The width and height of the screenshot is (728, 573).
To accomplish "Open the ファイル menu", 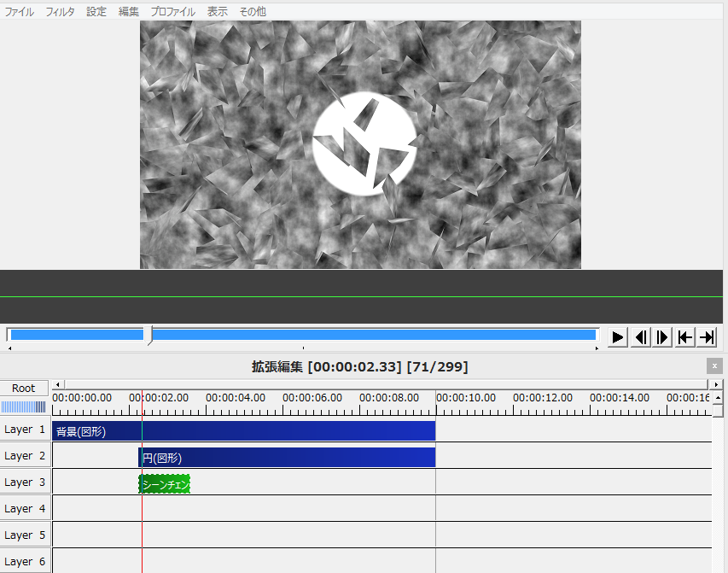I will pos(19,11).
